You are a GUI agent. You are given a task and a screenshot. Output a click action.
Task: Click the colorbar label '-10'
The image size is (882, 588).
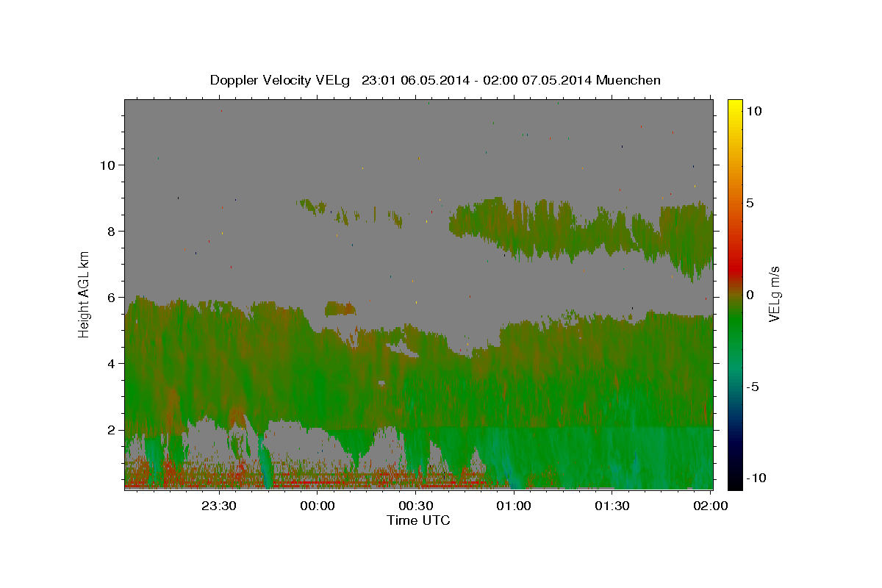pyautogui.click(x=755, y=478)
